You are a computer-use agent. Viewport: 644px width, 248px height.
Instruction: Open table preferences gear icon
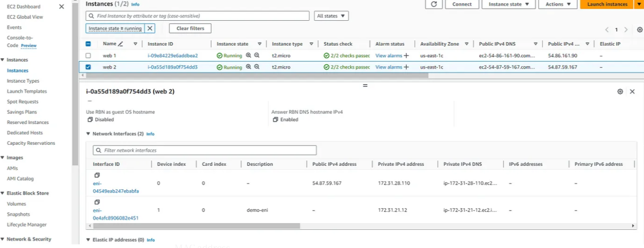point(639,29)
